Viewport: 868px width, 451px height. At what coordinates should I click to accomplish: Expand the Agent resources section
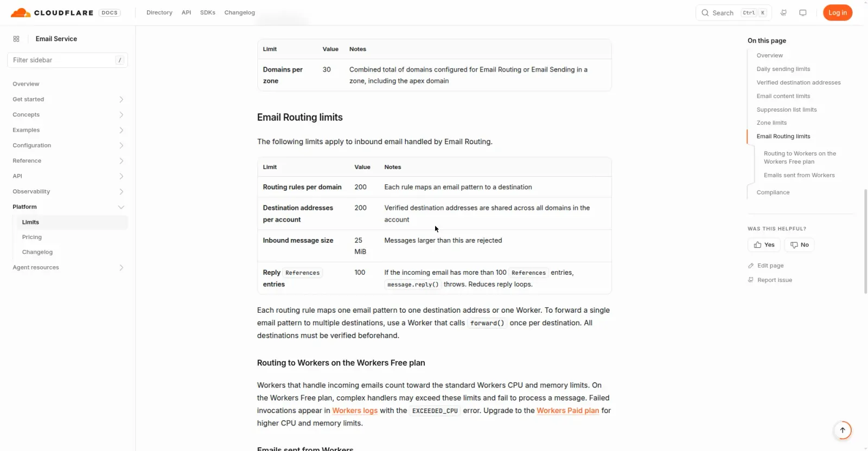pyautogui.click(x=68, y=268)
